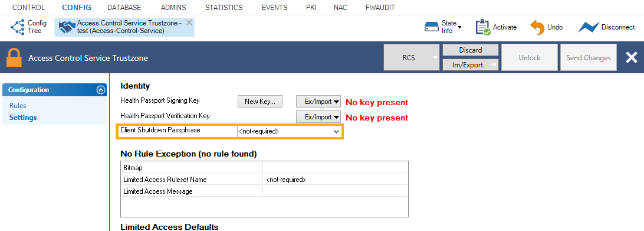Collapse the Configuration sidebar section
Screen dimensions: 644x231
click(101, 90)
